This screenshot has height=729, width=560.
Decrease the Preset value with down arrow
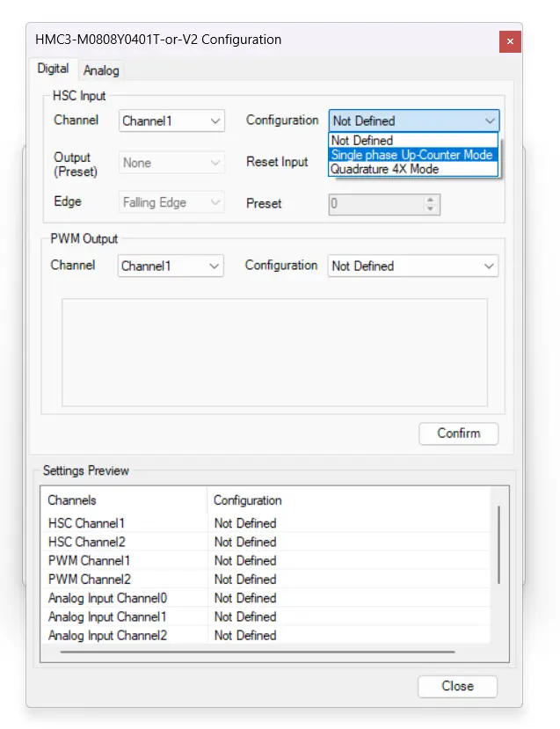point(431,209)
